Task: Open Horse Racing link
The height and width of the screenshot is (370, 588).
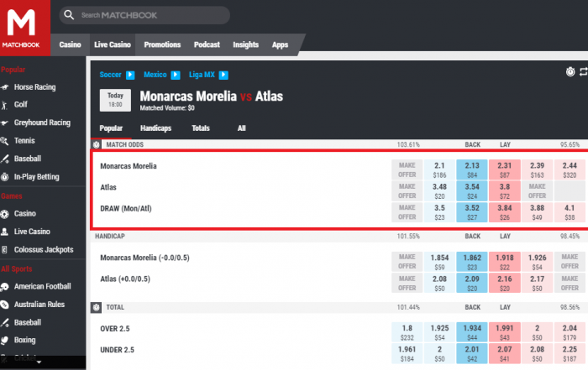Action: click(35, 87)
